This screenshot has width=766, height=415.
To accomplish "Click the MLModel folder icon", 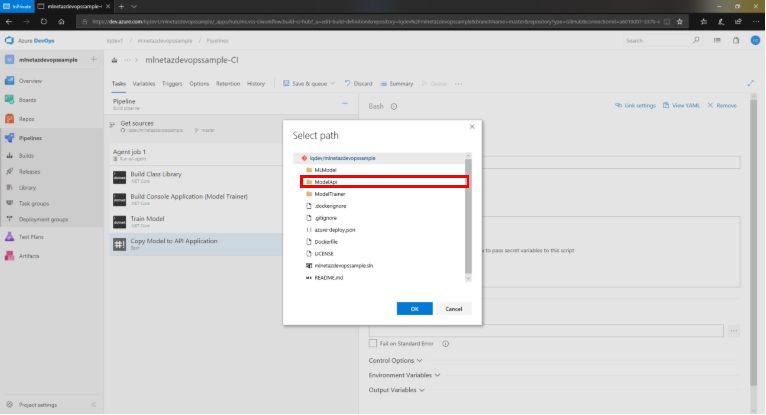I will [309, 170].
